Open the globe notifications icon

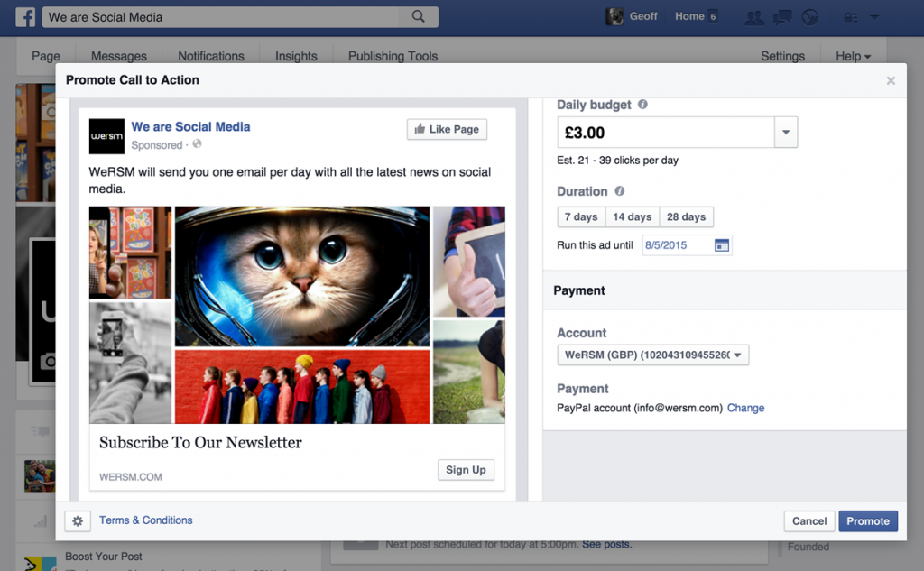point(809,17)
